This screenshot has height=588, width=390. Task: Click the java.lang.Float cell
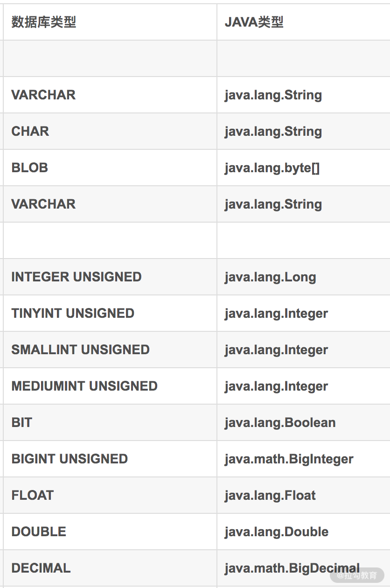(x=270, y=495)
